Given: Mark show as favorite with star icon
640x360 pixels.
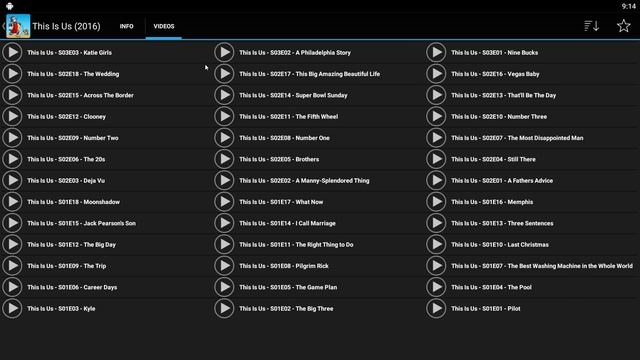Looking at the screenshot, I should tap(623, 26).
